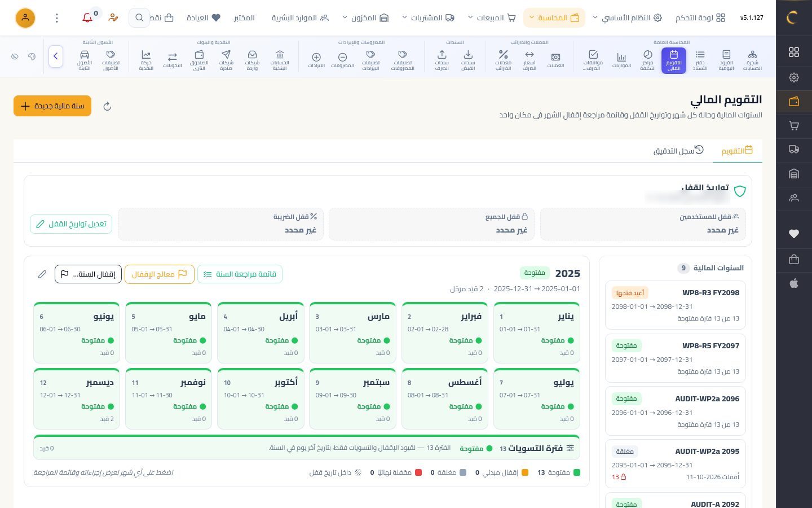The width and height of the screenshot is (812, 508).
Task: Open fixed assets (الأصول الثابتة) car icon
Action: point(85,60)
